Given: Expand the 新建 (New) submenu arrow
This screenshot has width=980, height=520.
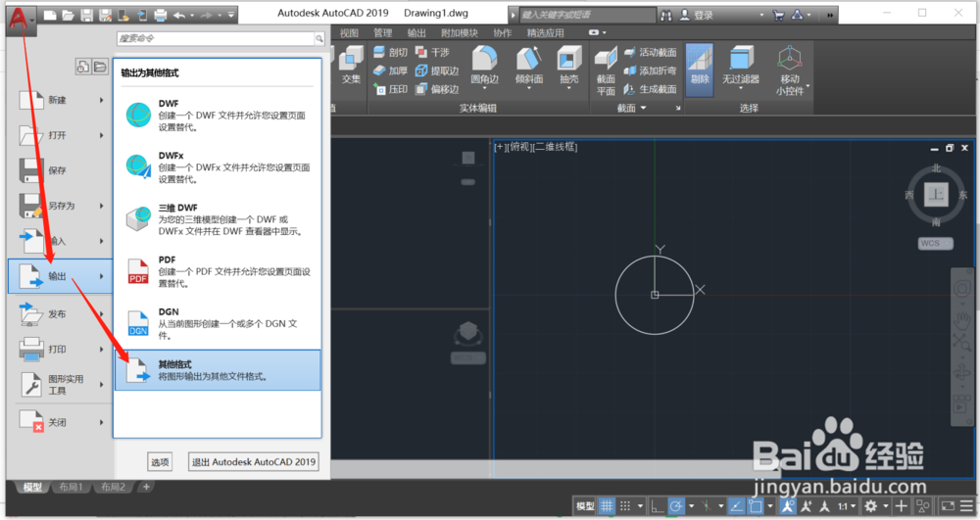Looking at the screenshot, I should click(x=102, y=100).
